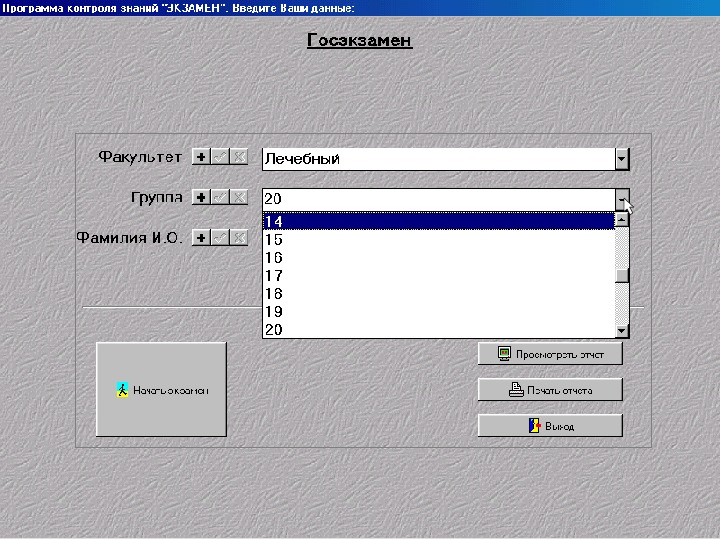Screen dimensions: 720x540
Task: Select group 16 in the list
Action: tap(439, 258)
